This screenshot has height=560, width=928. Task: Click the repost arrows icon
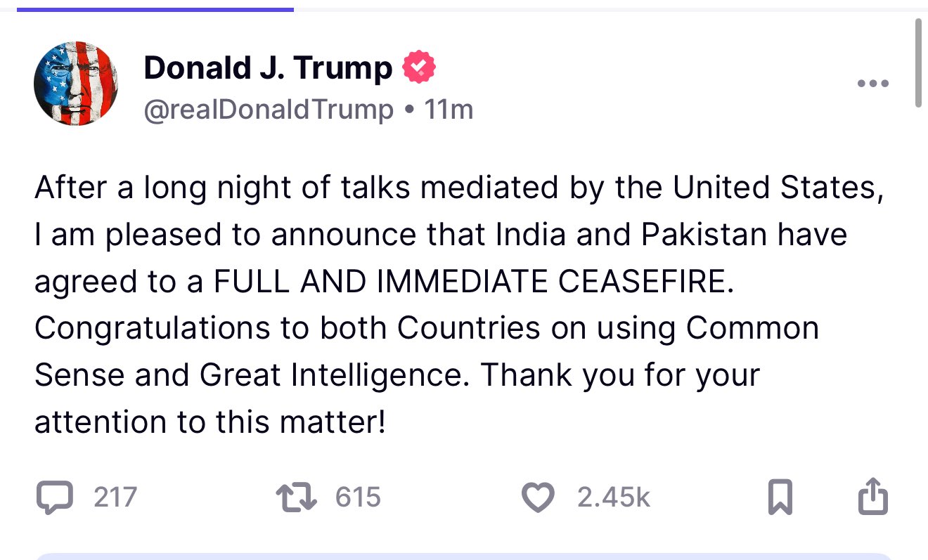(296, 497)
